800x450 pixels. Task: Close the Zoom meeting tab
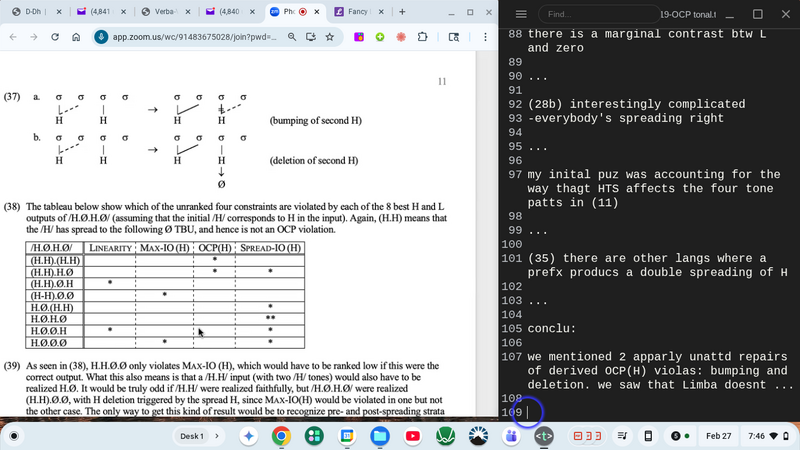pyautogui.click(x=317, y=12)
